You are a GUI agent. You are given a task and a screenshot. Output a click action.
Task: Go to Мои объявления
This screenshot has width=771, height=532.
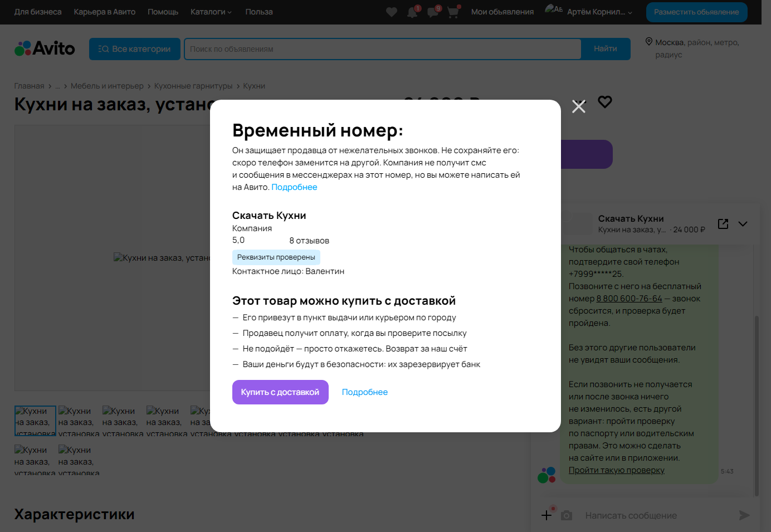coord(502,12)
